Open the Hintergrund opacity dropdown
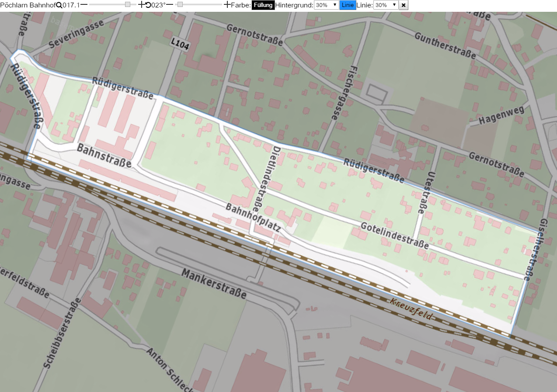557x392 pixels. point(327,5)
